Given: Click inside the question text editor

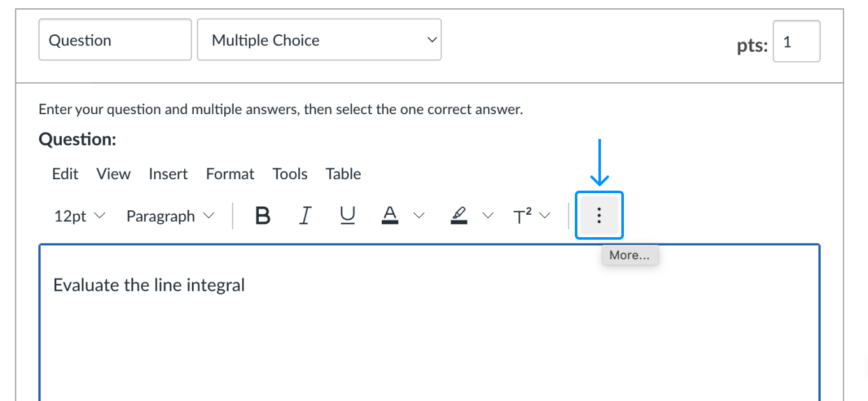Looking at the screenshot, I should coord(429,332).
